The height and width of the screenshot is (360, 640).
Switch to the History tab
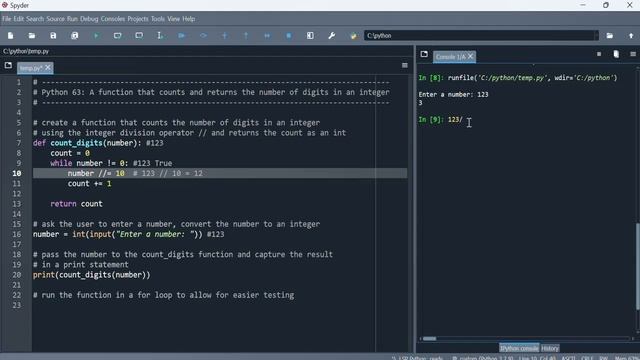(x=550, y=348)
